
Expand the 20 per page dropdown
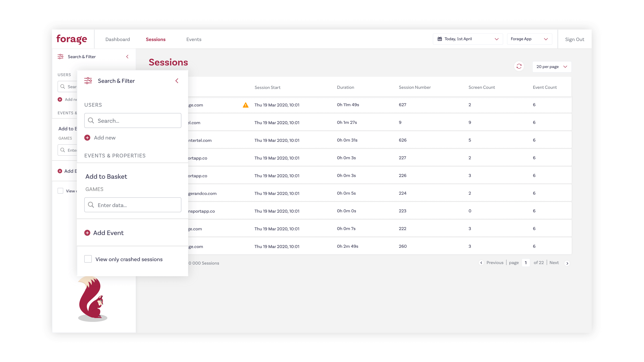pos(551,66)
